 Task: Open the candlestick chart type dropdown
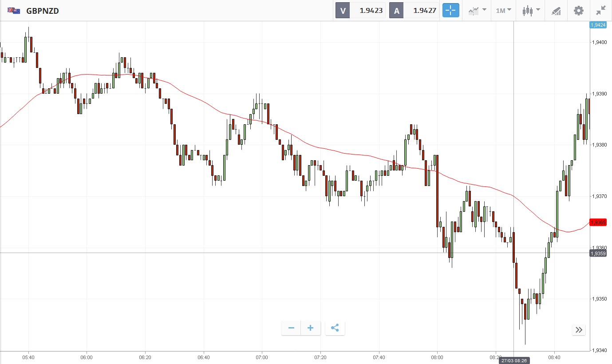click(x=531, y=10)
